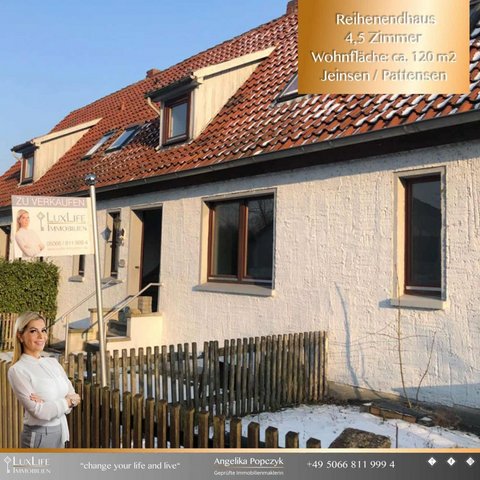Click the silver ball atop the sign pole
The image size is (480, 480).
point(90,179)
